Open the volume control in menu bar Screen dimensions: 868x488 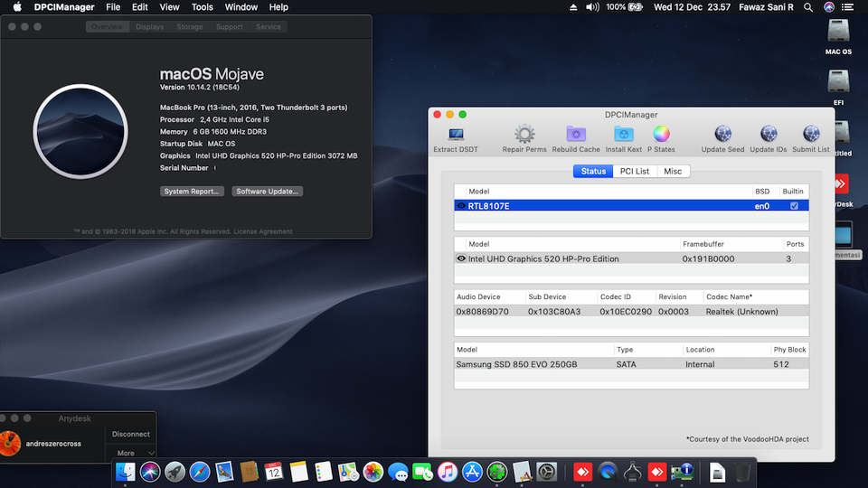592,7
